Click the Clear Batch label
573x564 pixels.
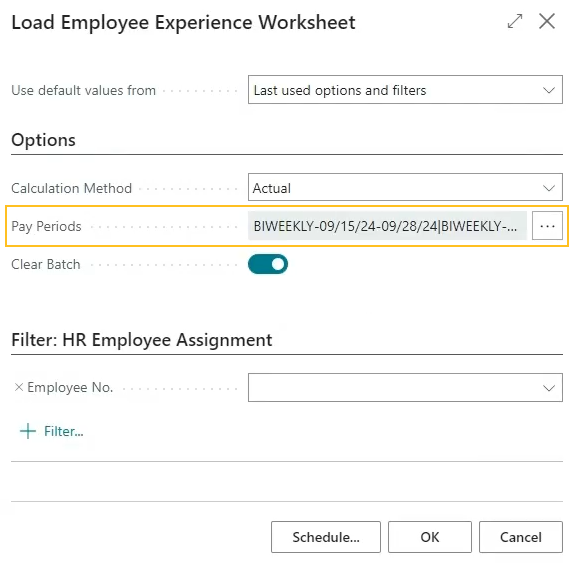[x=46, y=264]
